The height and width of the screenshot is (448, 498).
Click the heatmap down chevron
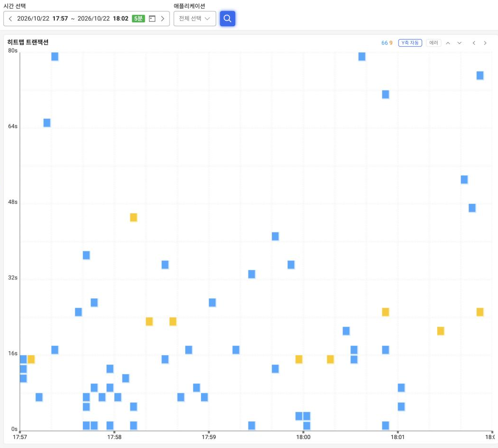pyautogui.click(x=459, y=43)
